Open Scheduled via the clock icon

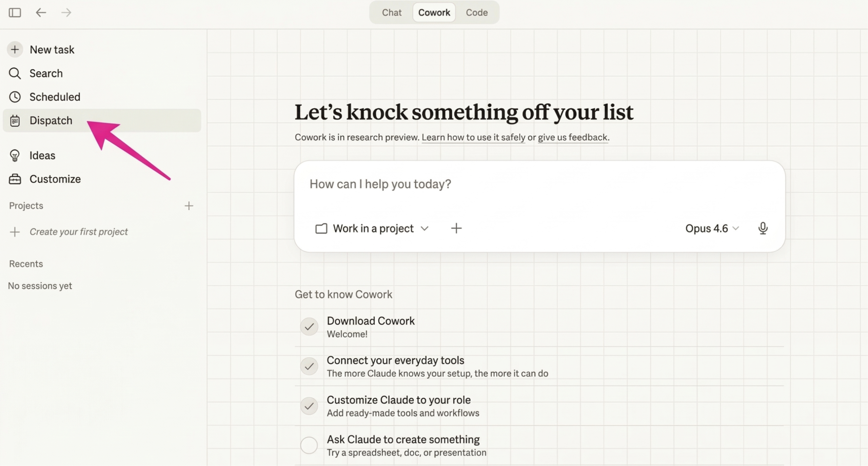coord(15,97)
